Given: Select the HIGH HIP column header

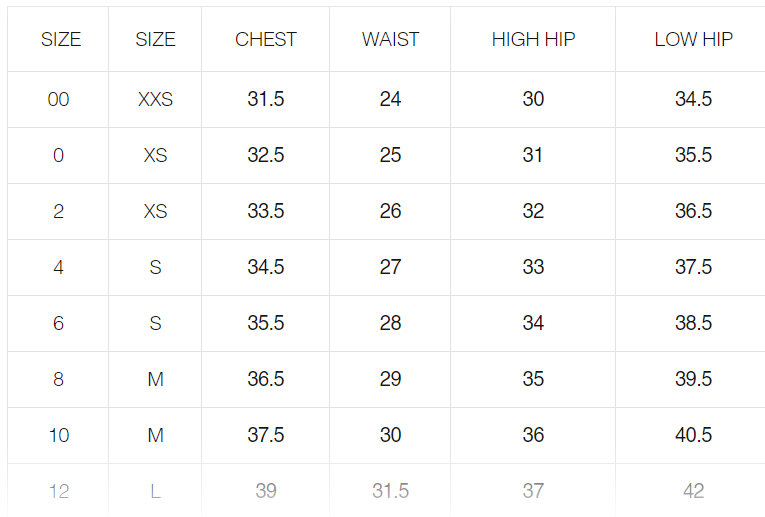Looking at the screenshot, I should pyautogui.click(x=533, y=40).
